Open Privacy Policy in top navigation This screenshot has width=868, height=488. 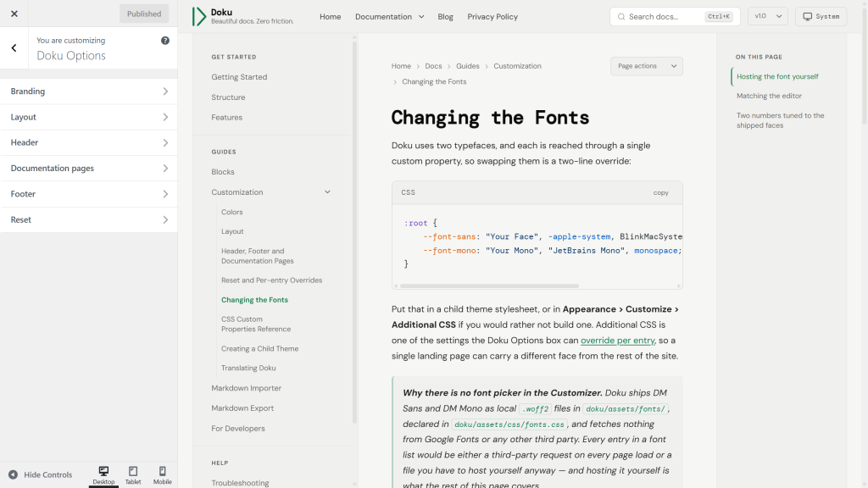click(x=492, y=17)
